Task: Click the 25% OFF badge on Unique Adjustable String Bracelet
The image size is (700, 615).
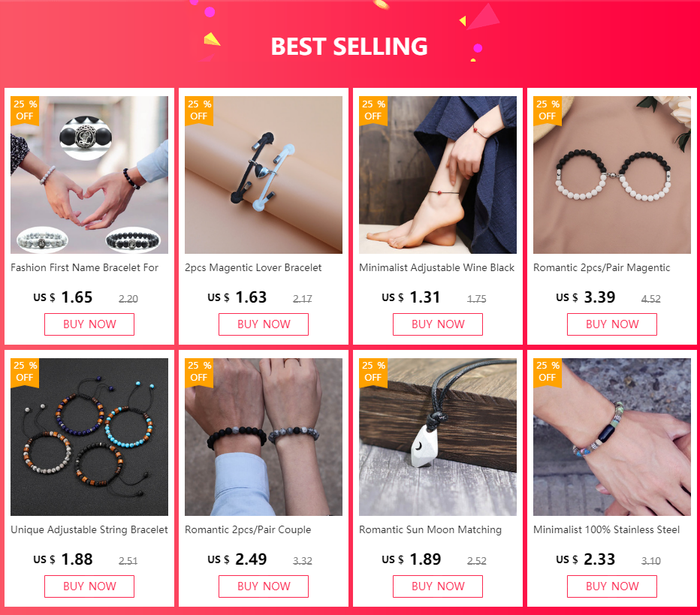Action: click(25, 372)
